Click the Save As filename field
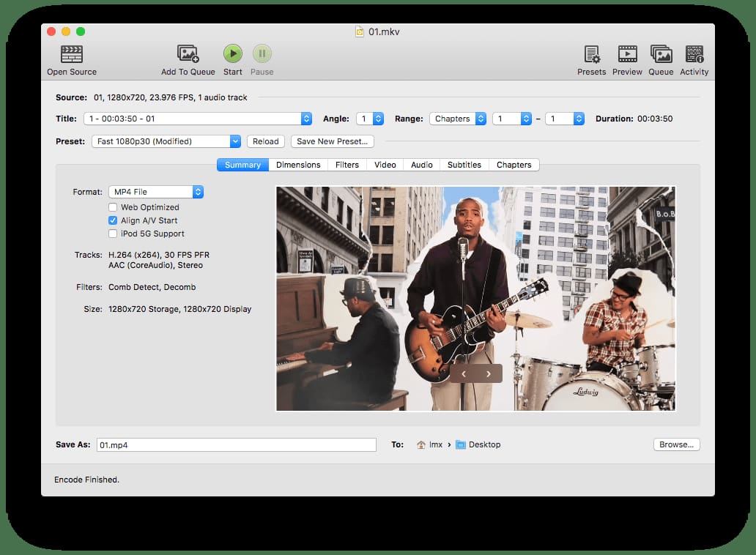This screenshot has width=756, height=555. (x=236, y=444)
